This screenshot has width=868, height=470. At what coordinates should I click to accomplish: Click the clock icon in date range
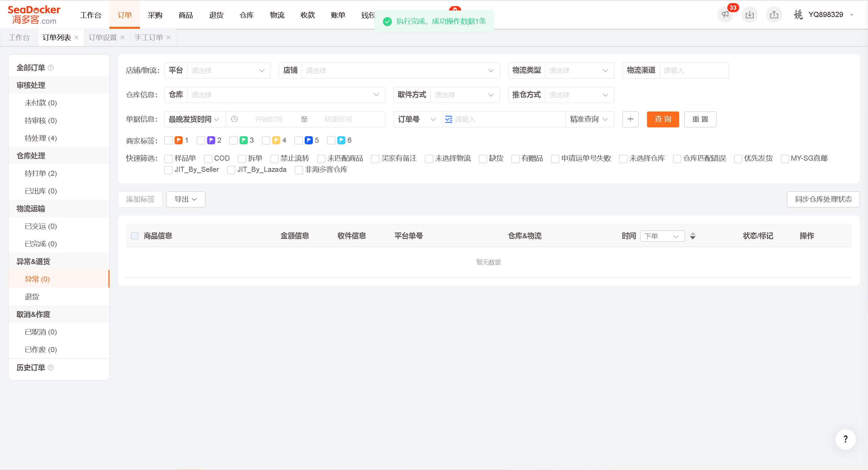[x=234, y=119]
